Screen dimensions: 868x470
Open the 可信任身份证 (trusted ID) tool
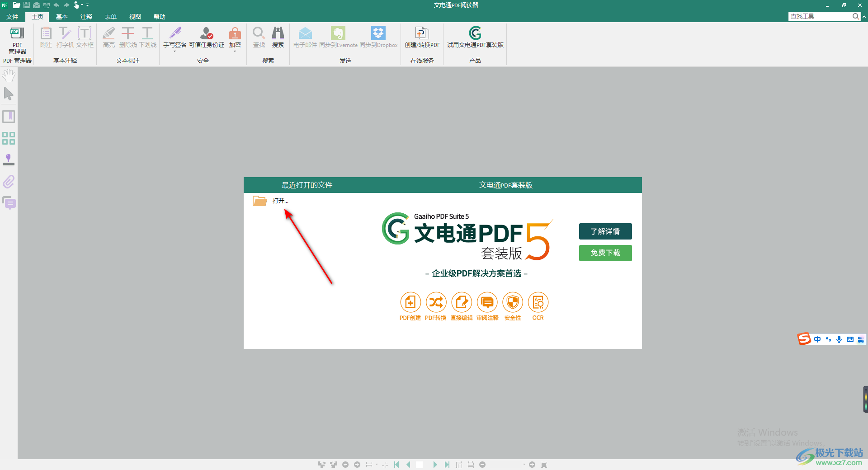click(x=207, y=37)
